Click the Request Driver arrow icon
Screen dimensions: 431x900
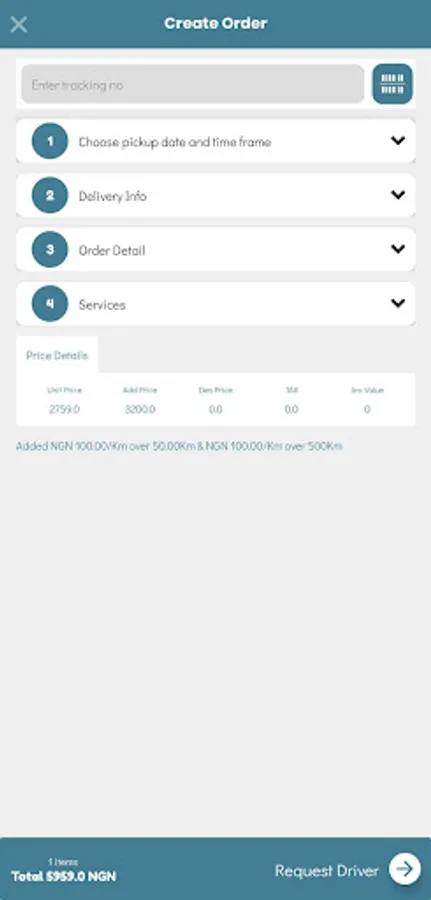point(405,869)
